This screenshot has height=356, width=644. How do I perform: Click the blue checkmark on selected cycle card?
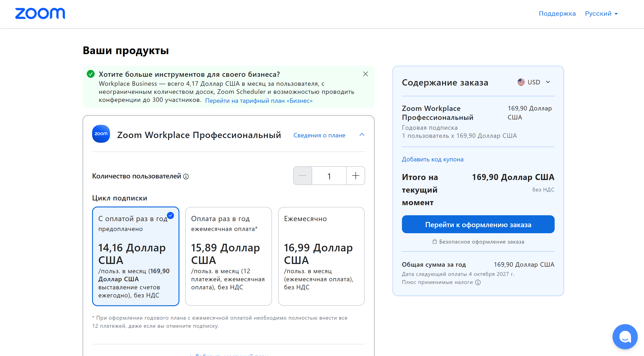[170, 215]
